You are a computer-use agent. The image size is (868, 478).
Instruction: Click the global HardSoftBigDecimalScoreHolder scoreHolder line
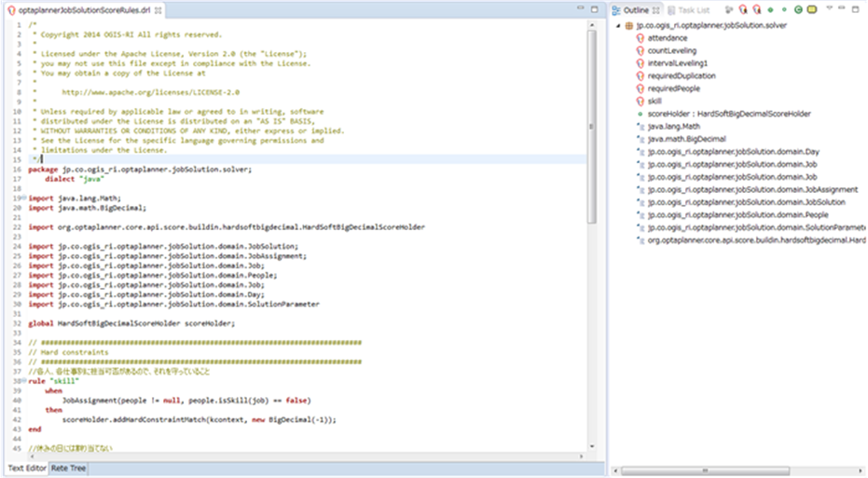pos(131,323)
